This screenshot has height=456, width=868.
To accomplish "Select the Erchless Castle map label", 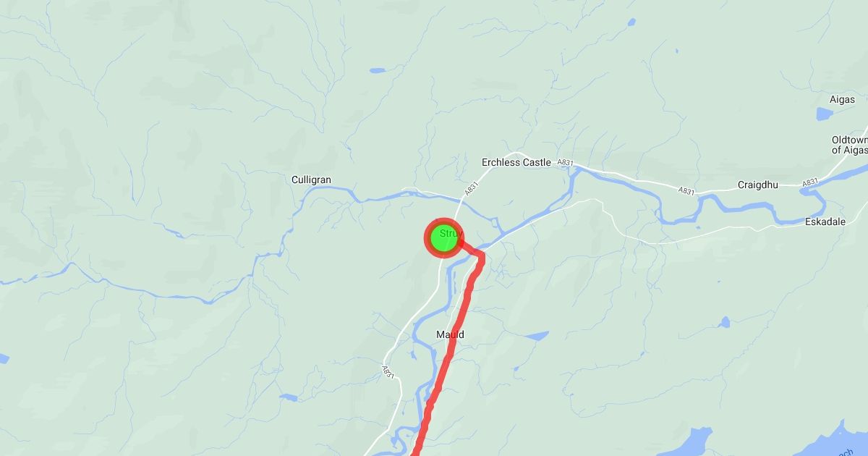I will (516, 162).
